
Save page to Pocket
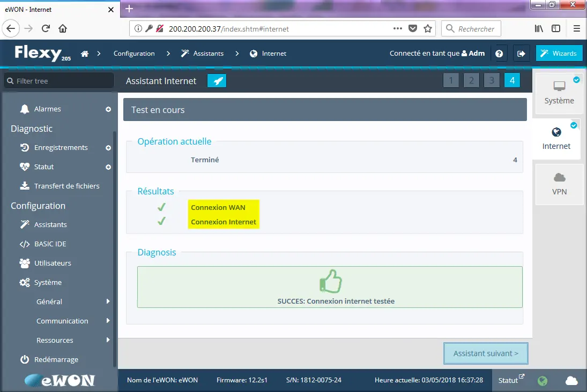click(413, 28)
